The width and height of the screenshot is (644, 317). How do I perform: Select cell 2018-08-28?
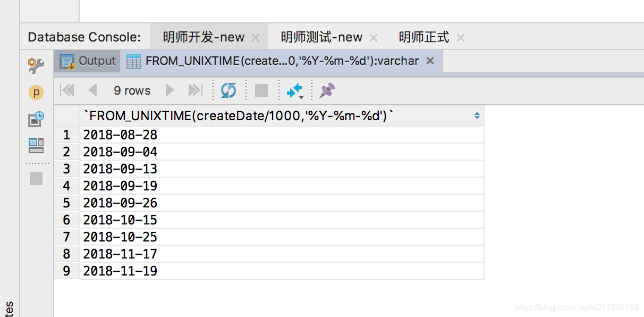(x=282, y=135)
